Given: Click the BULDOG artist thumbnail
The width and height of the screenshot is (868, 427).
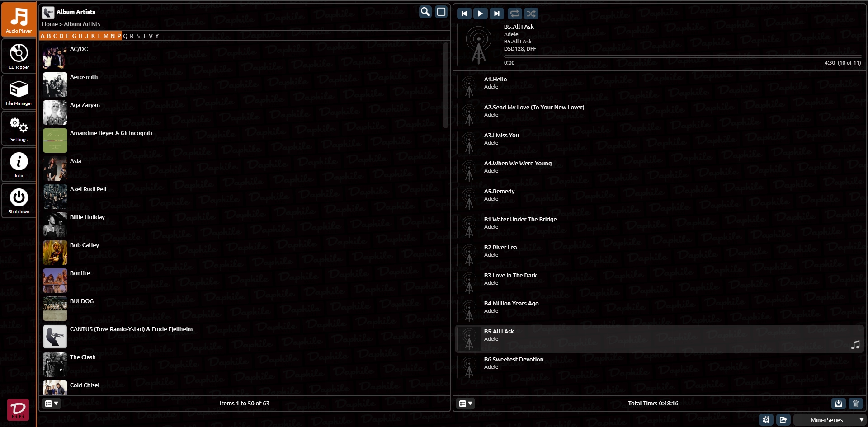Looking at the screenshot, I should pos(55,309).
